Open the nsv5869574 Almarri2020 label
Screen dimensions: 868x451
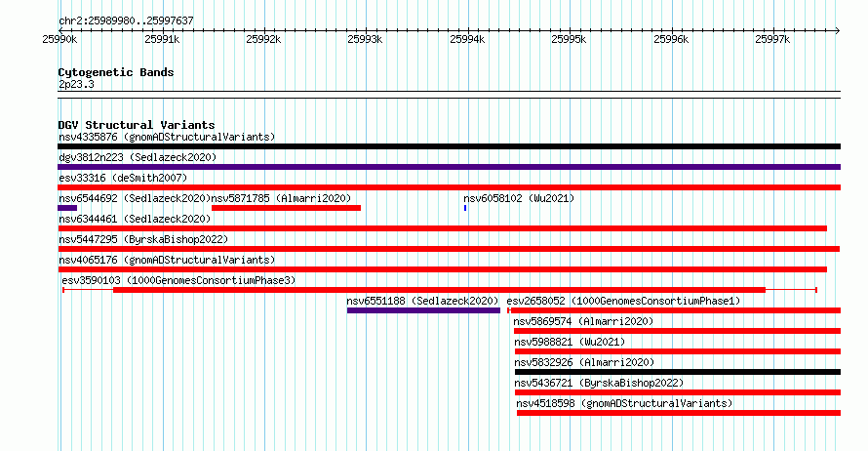coord(583,321)
